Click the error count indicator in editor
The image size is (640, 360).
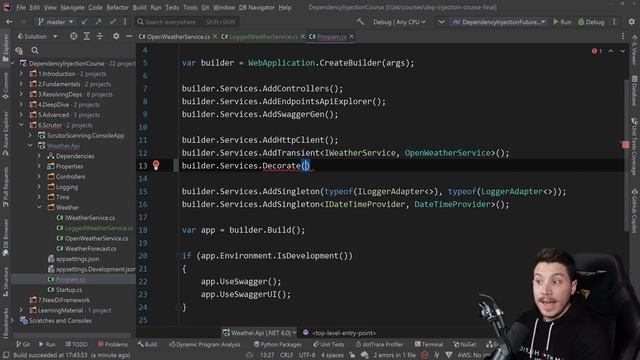[597, 51]
